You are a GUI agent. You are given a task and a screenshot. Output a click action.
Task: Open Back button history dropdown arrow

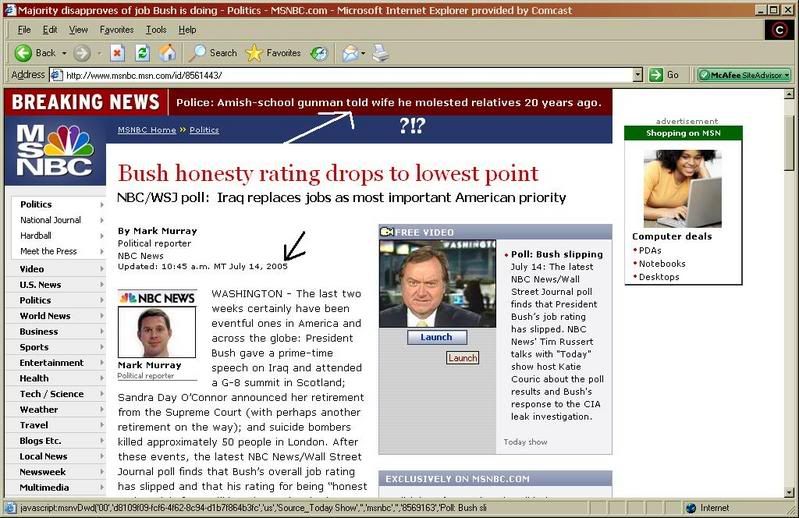64,53
